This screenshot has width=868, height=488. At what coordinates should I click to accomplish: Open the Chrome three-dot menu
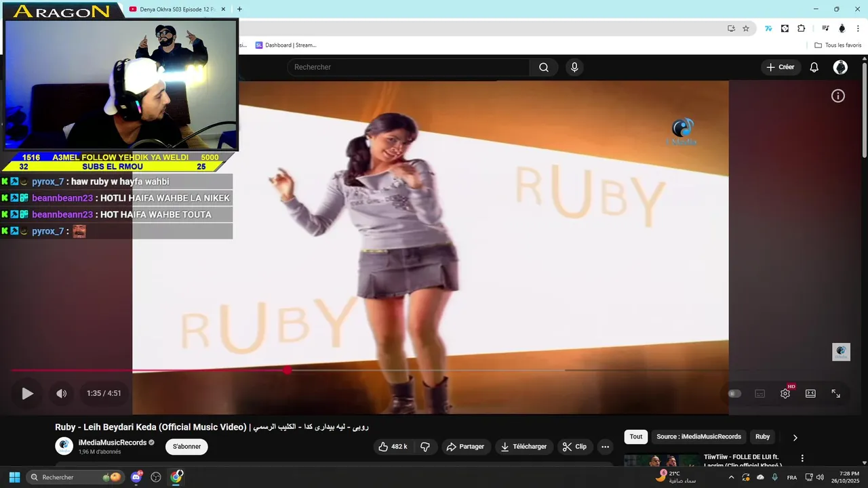click(858, 28)
